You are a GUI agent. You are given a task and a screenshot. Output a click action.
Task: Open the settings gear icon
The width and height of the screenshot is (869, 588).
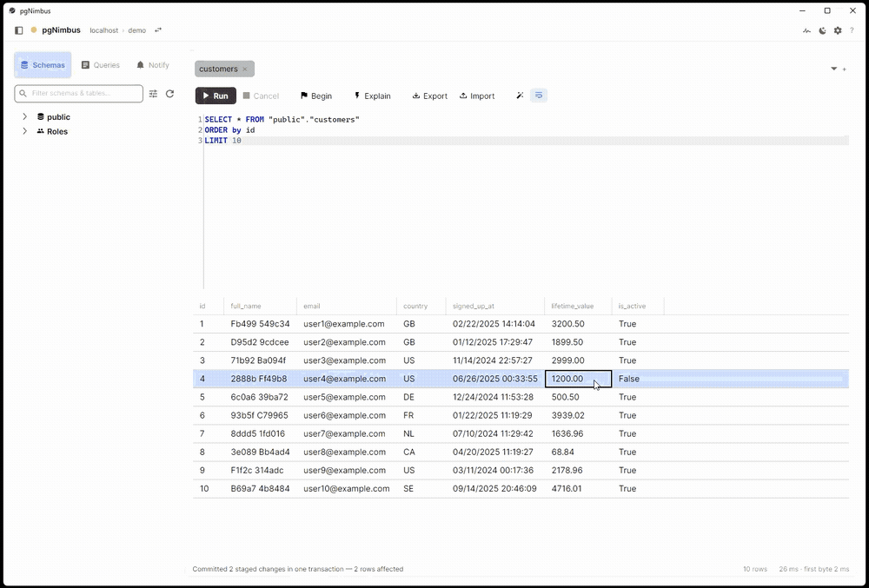[838, 31]
